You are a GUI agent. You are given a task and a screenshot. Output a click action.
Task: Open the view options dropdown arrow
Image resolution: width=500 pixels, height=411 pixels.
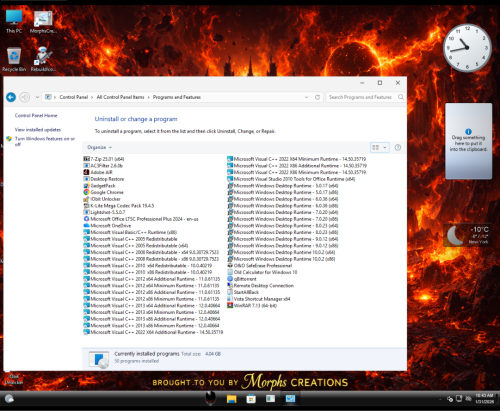(385, 147)
